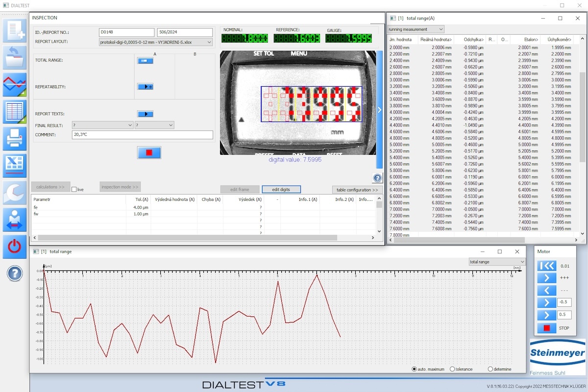588x392 pixels.
Task: Start the Repeatability measurement A button
Action: (145, 87)
